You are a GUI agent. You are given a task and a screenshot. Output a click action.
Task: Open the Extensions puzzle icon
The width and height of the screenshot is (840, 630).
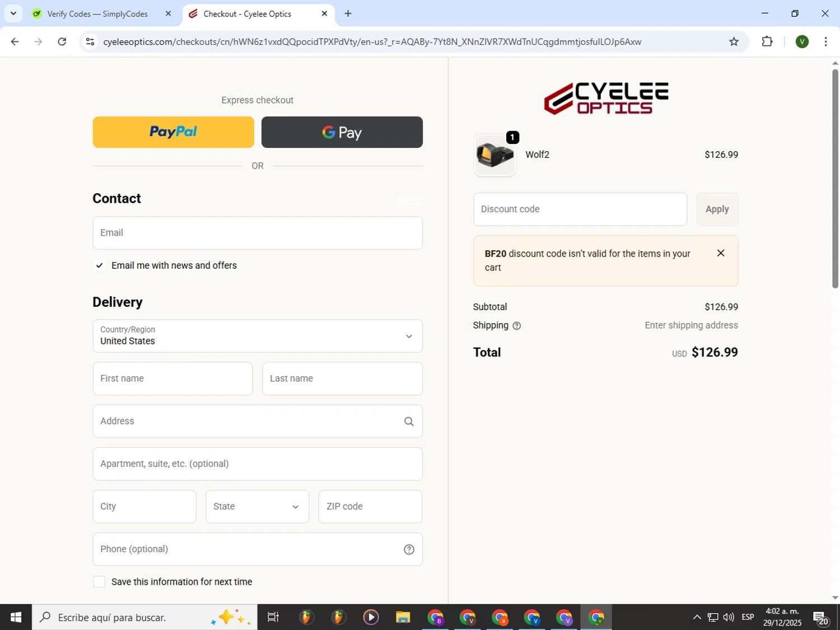(767, 41)
